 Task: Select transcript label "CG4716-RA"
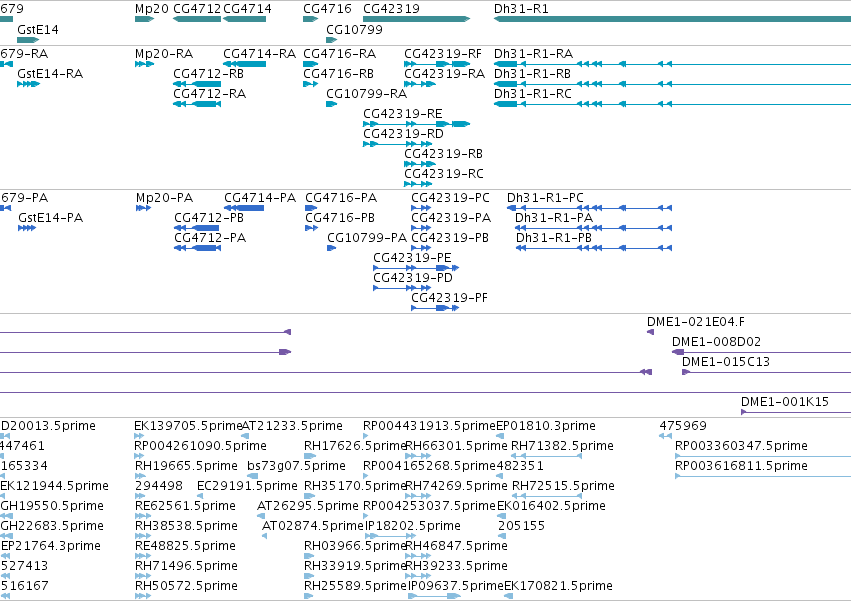[x=339, y=54]
